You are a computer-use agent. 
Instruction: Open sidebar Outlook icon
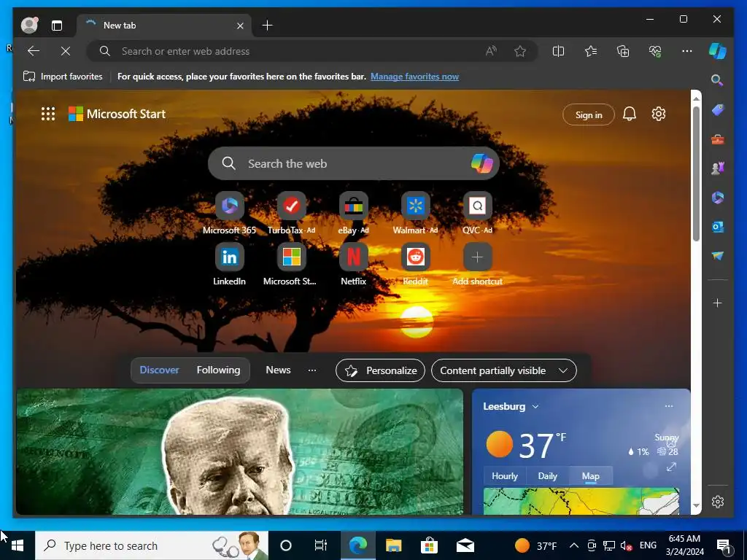(x=718, y=227)
